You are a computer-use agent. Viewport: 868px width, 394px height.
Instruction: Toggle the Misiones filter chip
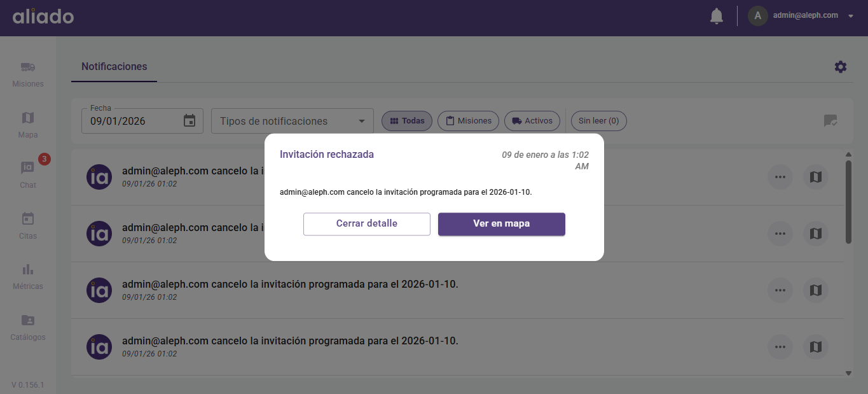pos(468,121)
